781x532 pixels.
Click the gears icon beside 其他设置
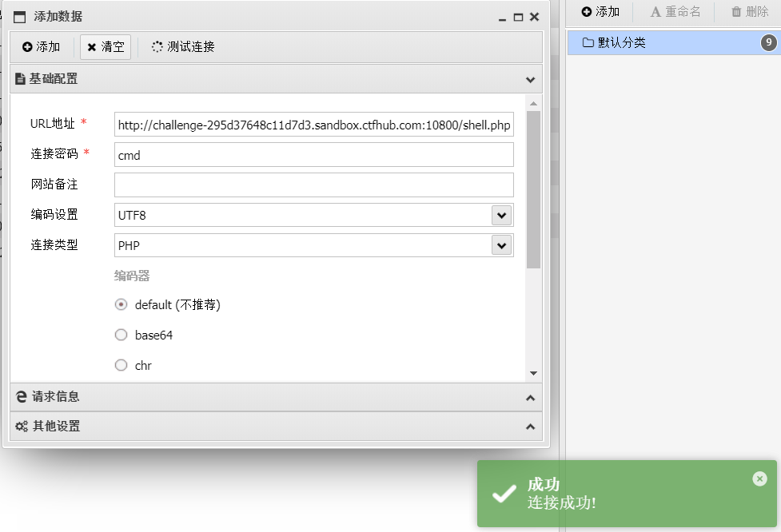click(20, 426)
